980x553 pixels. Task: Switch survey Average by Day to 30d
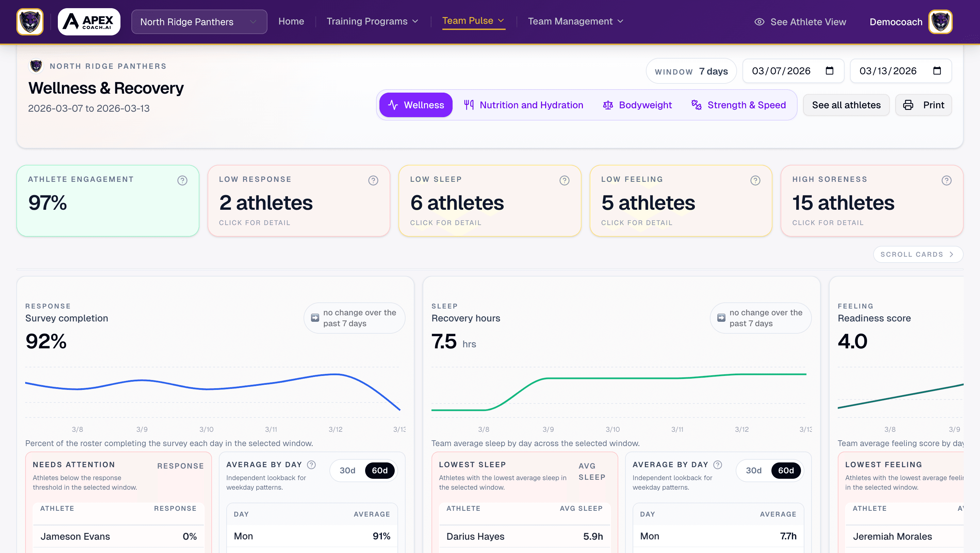tap(347, 470)
